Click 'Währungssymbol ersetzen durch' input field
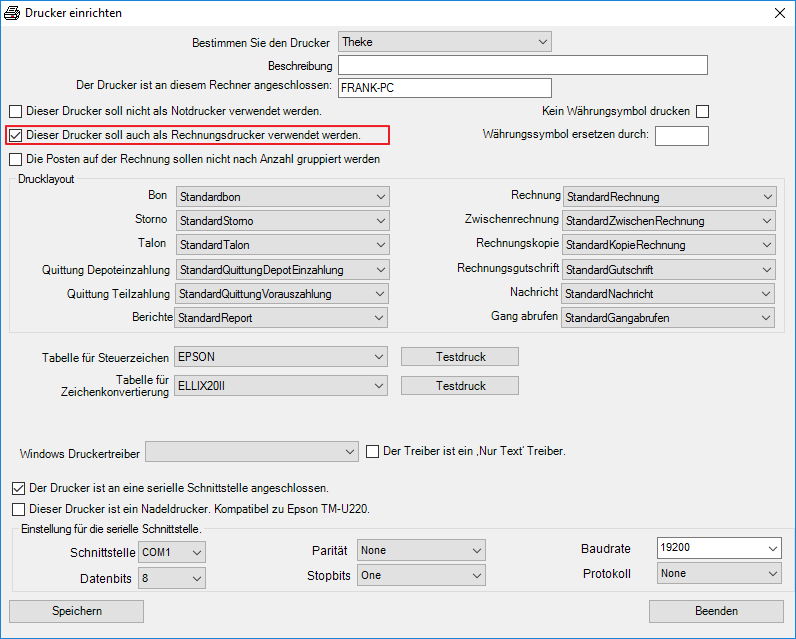 (682, 136)
